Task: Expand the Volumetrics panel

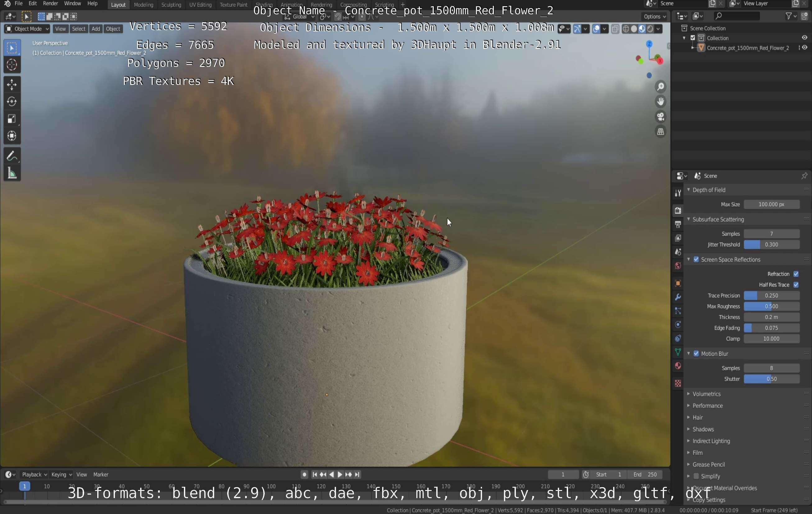Action: pos(706,394)
